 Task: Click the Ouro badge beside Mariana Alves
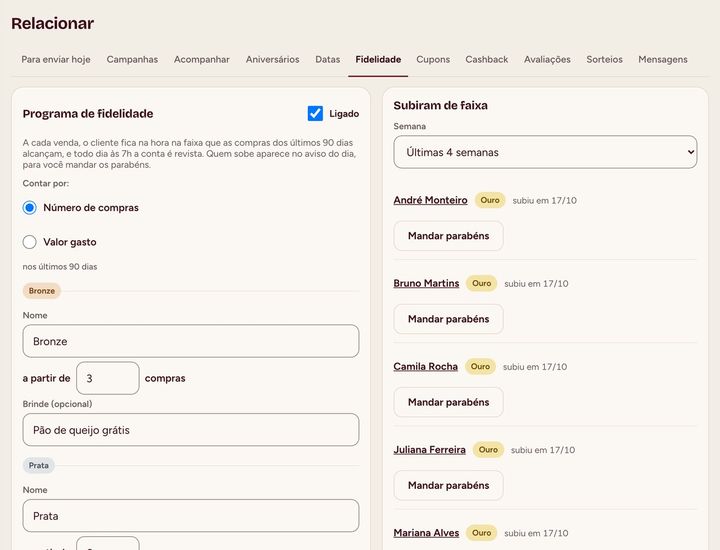click(482, 533)
